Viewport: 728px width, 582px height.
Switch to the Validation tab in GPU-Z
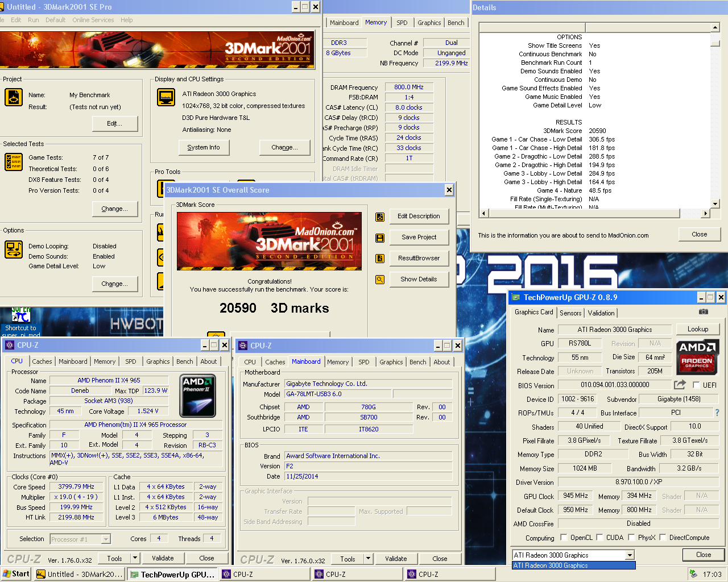coord(601,313)
